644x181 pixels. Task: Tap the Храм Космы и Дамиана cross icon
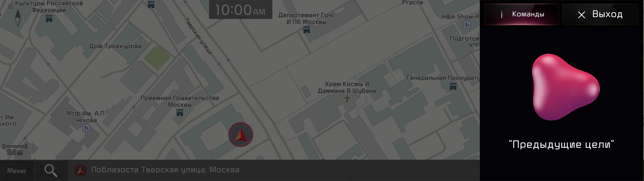coord(347,99)
